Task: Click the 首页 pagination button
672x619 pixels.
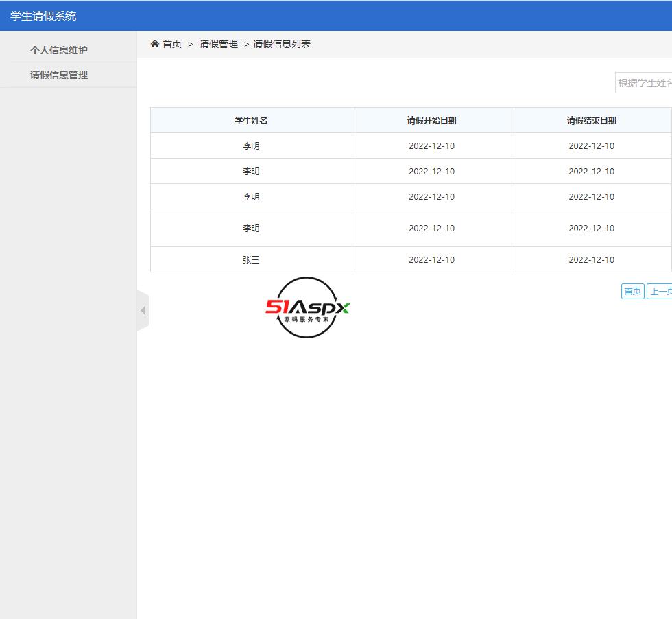Action: [x=632, y=291]
